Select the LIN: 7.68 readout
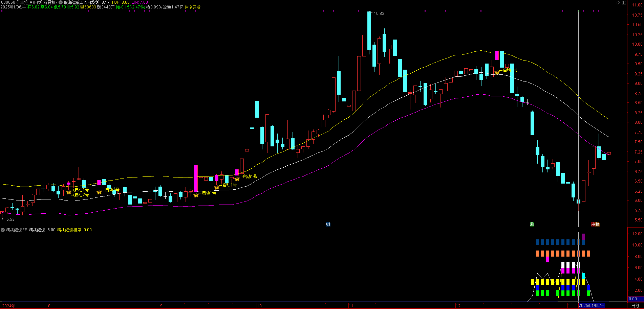 [140, 2]
